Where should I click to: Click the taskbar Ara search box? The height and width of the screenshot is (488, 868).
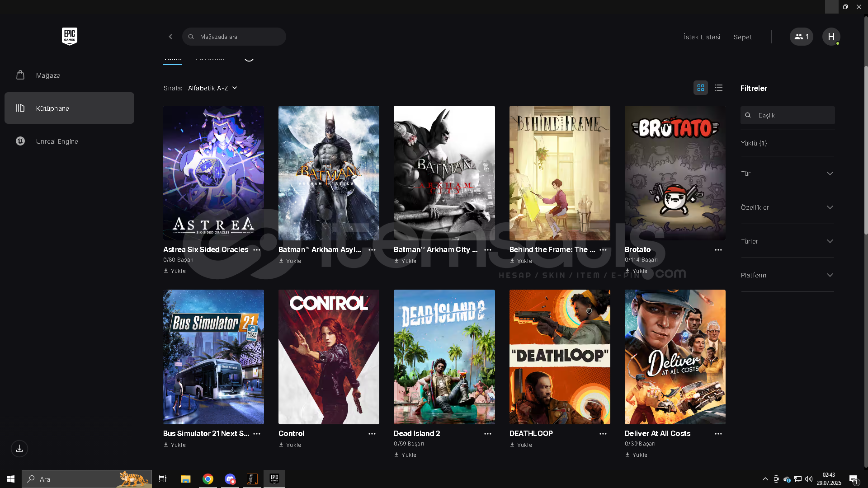87,479
